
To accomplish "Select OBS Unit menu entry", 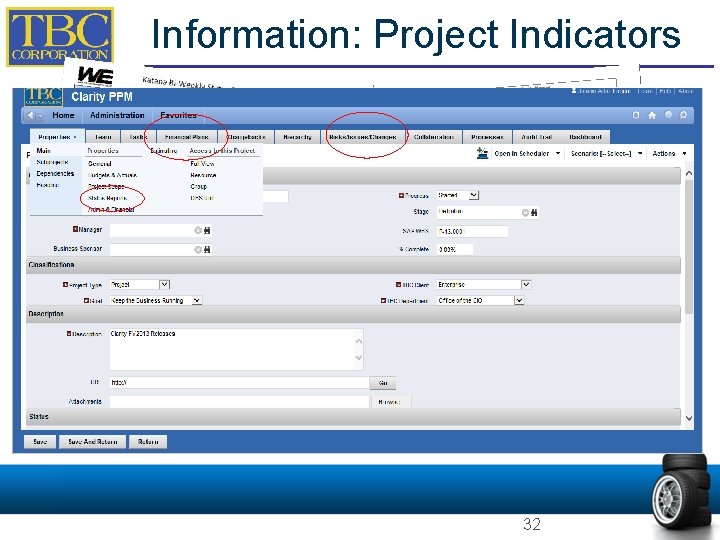I will 202,198.
